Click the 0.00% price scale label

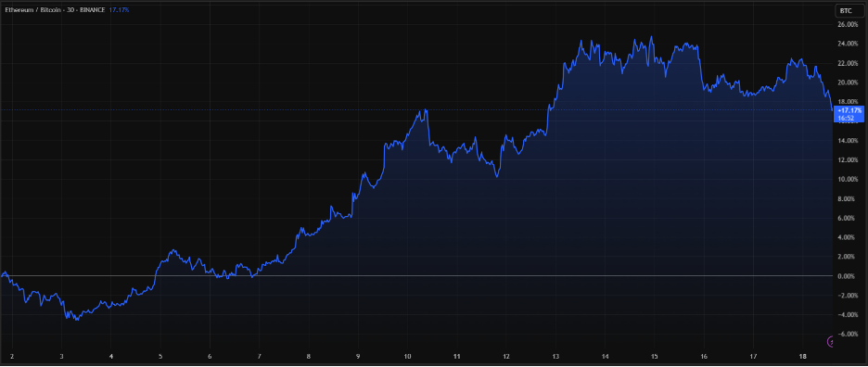(x=849, y=276)
